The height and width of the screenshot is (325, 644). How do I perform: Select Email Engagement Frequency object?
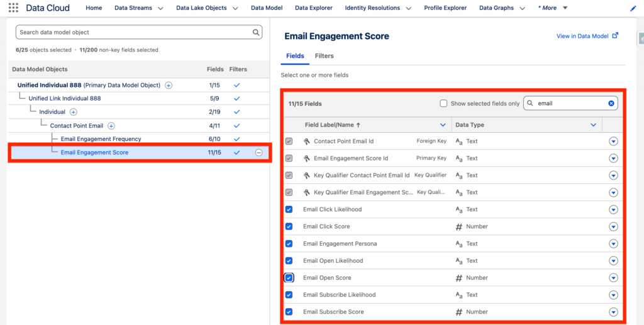click(x=101, y=139)
